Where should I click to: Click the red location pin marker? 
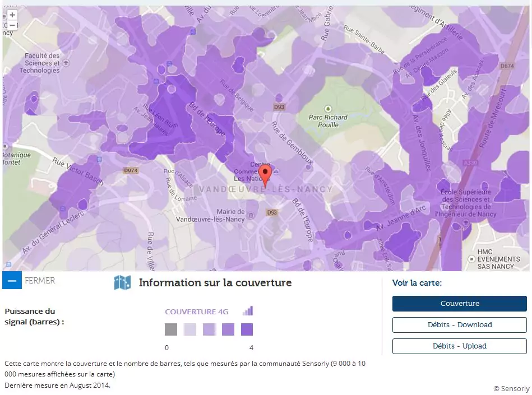pyautogui.click(x=266, y=175)
